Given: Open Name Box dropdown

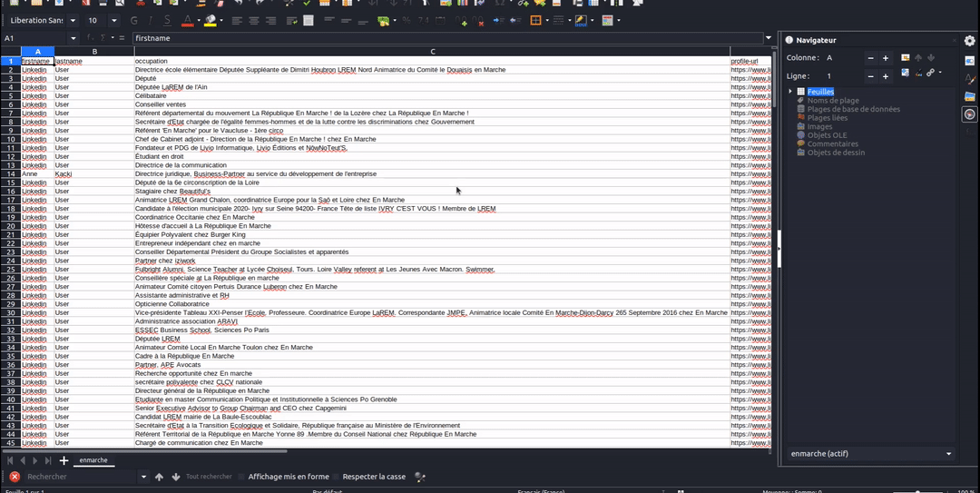Looking at the screenshot, I should coord(73,38).
